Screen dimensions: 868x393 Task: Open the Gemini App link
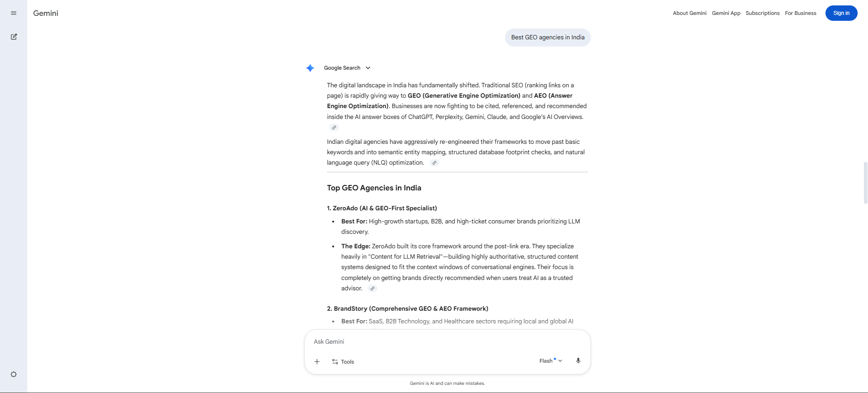726,13
